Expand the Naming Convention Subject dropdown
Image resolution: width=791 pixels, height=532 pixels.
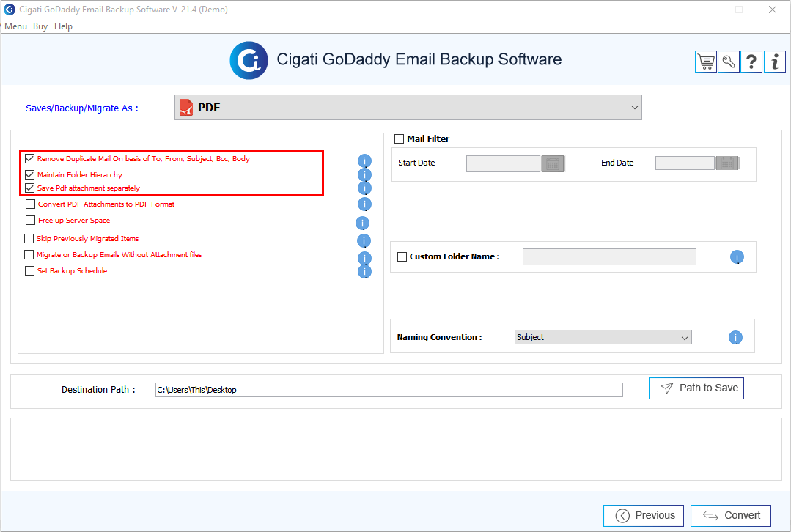[x=603, y=337]
